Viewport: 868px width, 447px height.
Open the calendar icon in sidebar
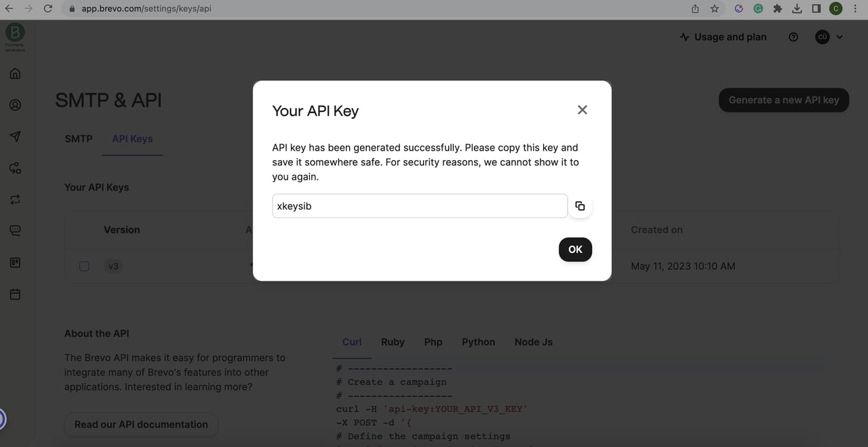coord(15,294)
